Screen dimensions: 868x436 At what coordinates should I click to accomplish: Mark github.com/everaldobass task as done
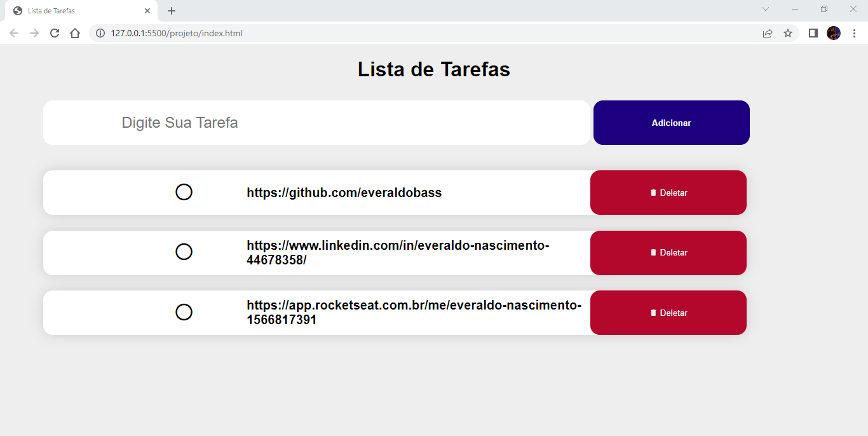pyautogui.click(x=184, y=192)
